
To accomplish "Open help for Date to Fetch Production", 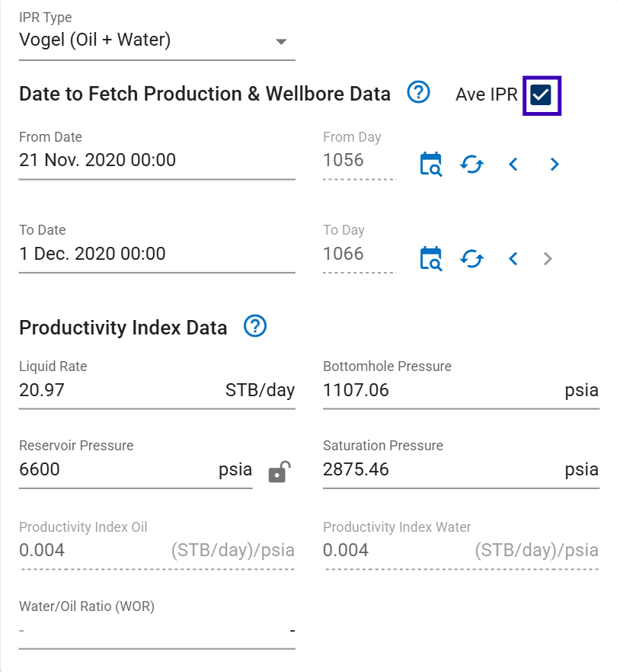I will pos(418,93).
